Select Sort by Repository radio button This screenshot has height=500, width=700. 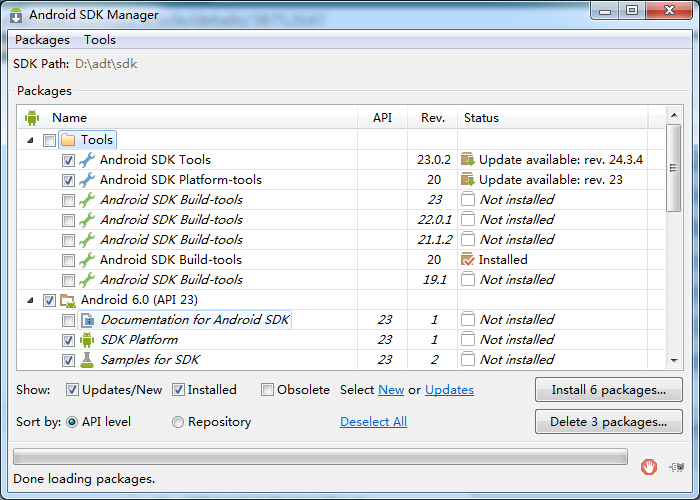pyautogui.click(x=178, y=422)
